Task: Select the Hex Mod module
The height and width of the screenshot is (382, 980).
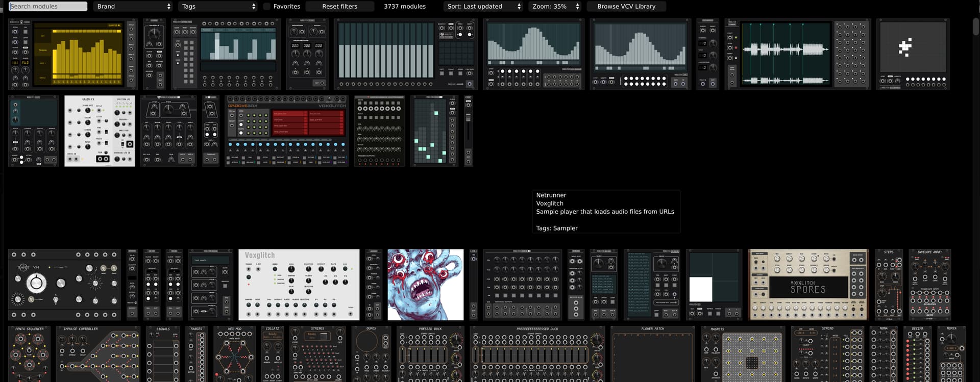Action: point(234,354)
